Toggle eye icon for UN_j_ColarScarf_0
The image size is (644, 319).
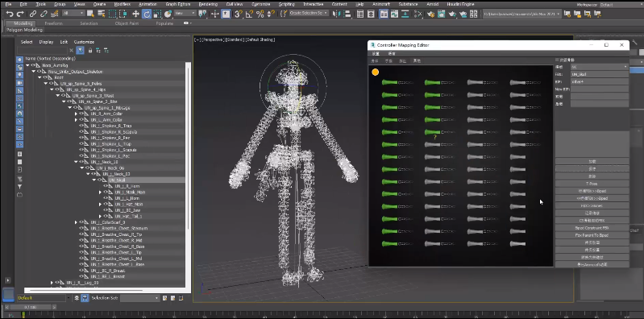click(x=81, y=222)
